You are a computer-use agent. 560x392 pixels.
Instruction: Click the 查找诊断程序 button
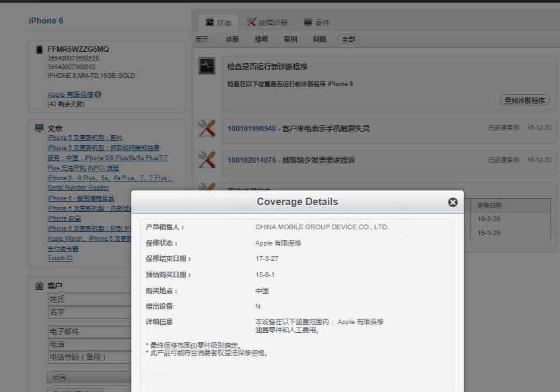[x=524, y=101]
